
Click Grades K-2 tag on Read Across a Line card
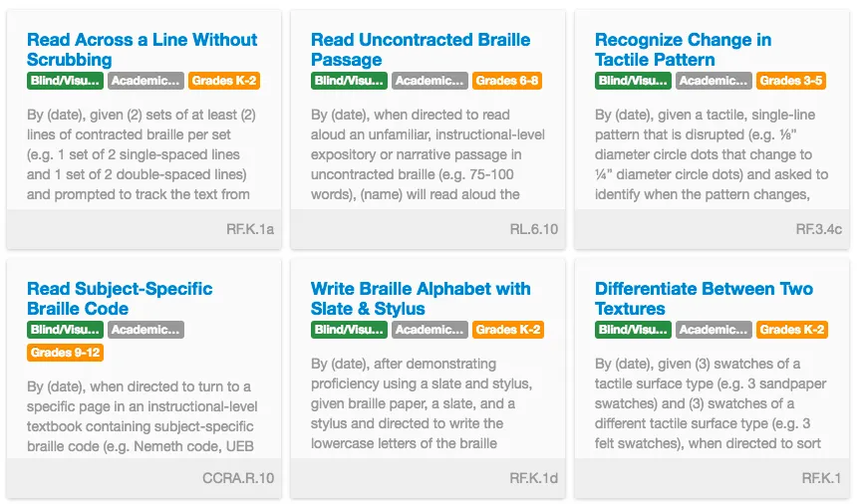(225, 81)
